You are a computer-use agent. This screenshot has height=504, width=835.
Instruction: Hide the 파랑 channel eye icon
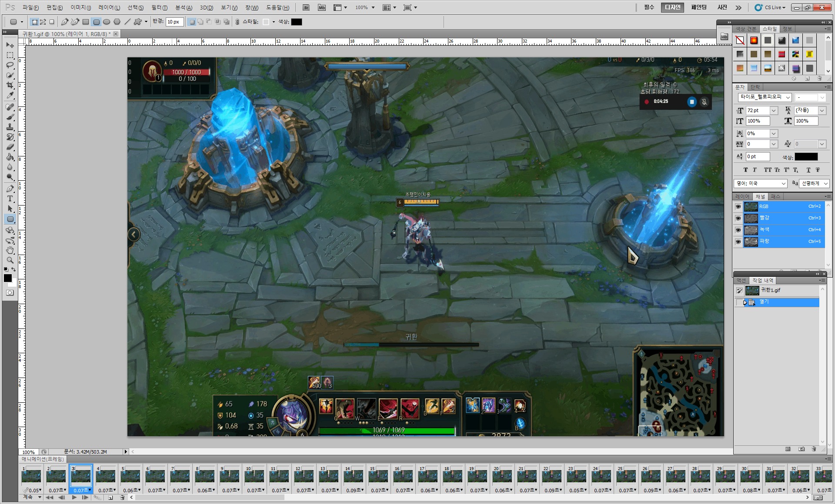[738, 242]
